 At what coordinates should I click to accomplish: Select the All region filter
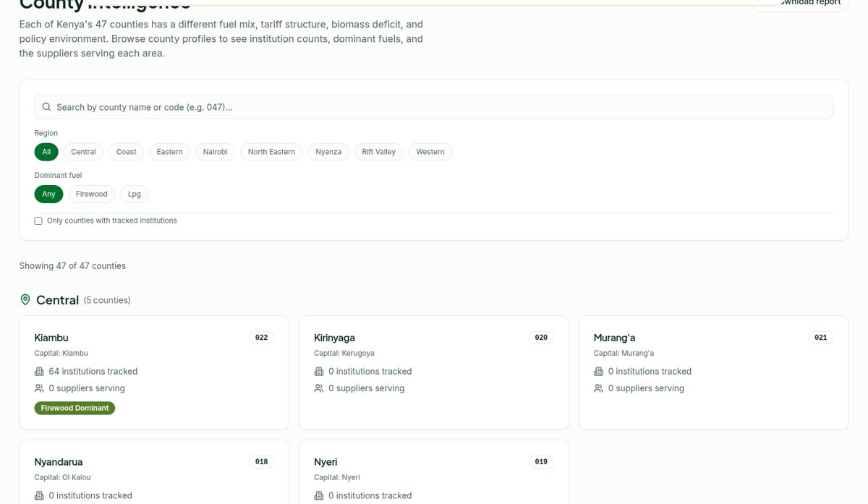click(46, 152)
